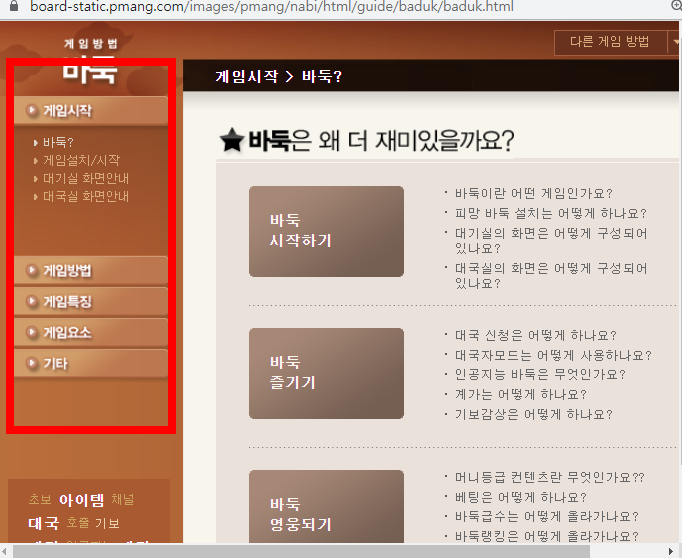Click the 바둑 영웅되기 card
Image resolution: width=682 pixels, height=558 pixels.
pos(326,507)
